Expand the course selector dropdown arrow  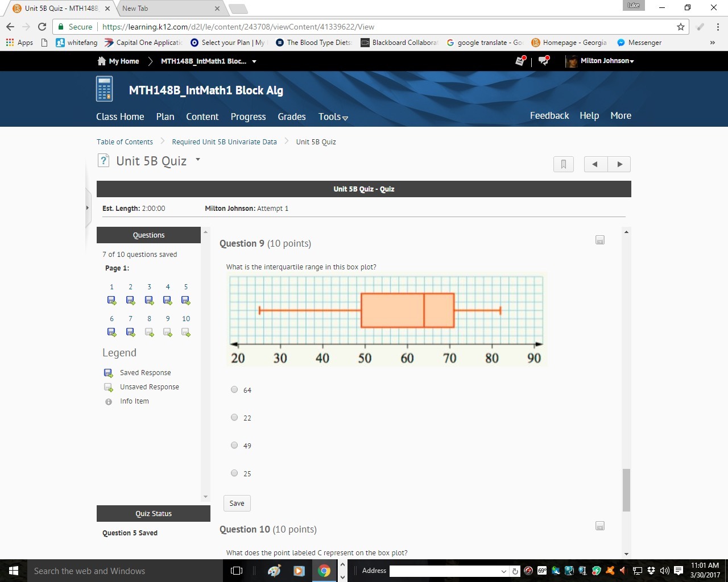point(254,61)
